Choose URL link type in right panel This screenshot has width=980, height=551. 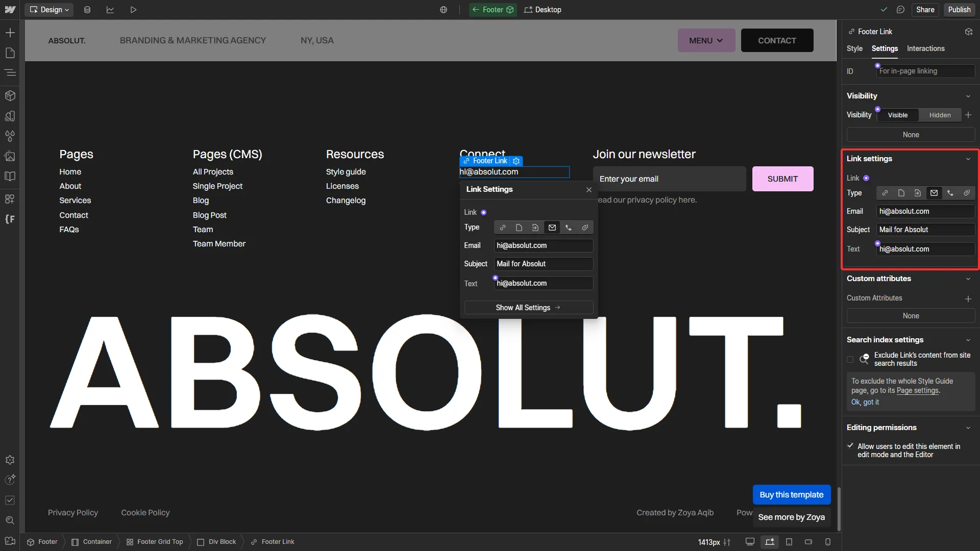coord(885,193)
